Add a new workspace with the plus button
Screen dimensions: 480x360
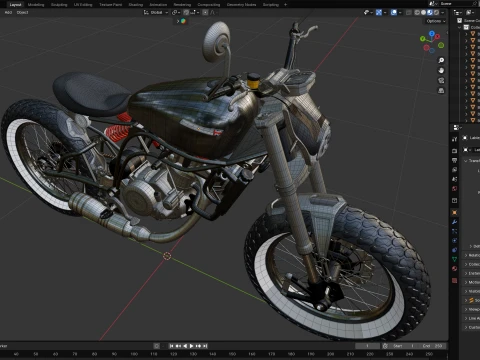click(x=285, y=5)
